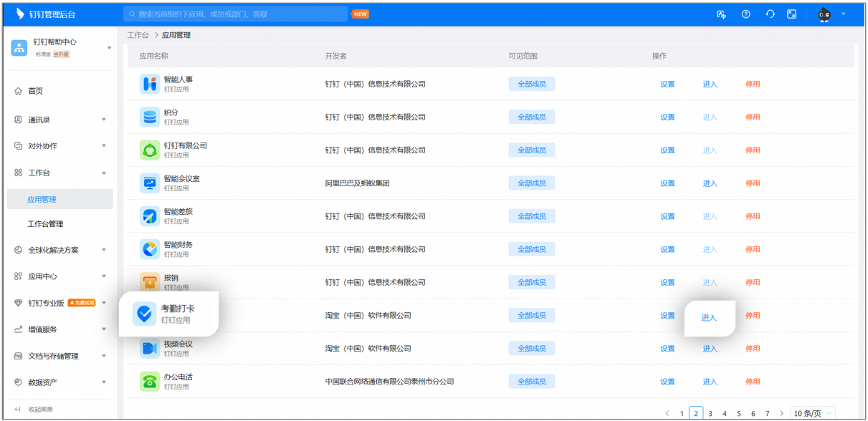The height and width of the screenshot is (421, 868).
Task: Click 全部成员 tag for 智能人事
Action: (532, 84)
